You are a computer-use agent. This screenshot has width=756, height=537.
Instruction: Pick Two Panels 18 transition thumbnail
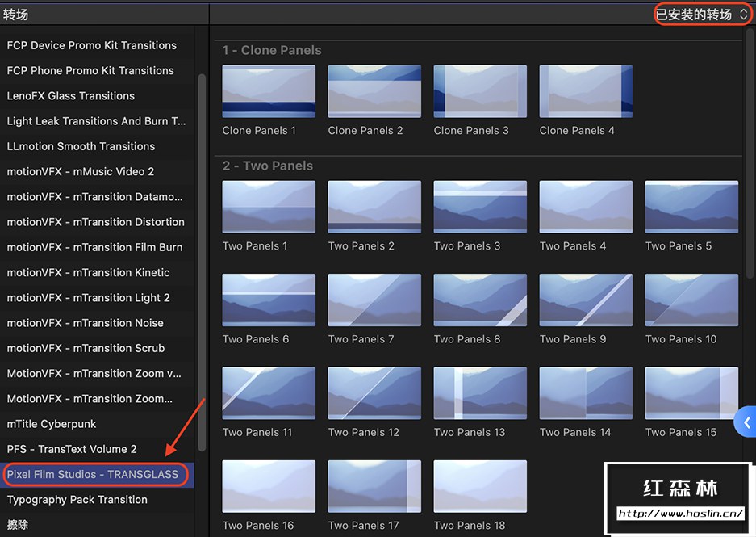(480, 486)
